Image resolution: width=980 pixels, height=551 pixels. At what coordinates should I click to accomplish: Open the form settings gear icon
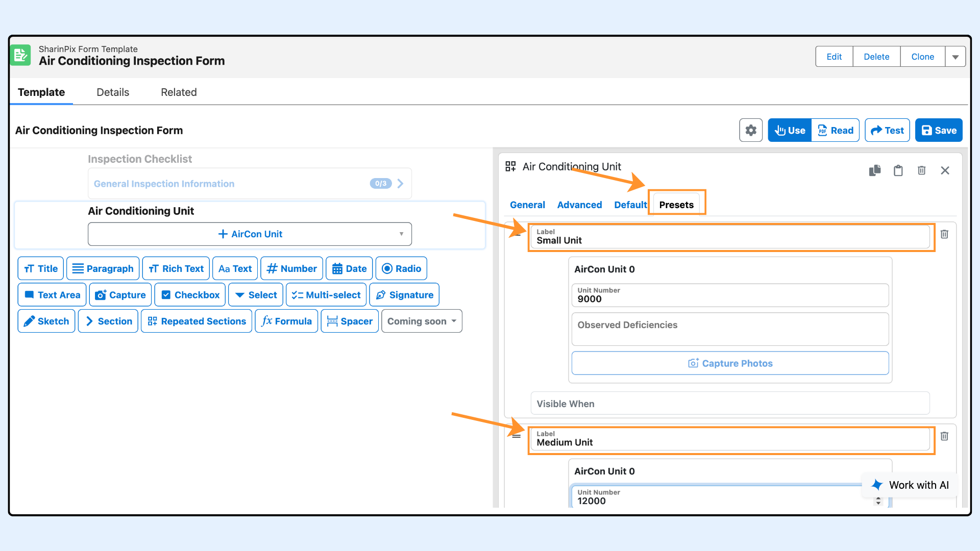[751, 131]
